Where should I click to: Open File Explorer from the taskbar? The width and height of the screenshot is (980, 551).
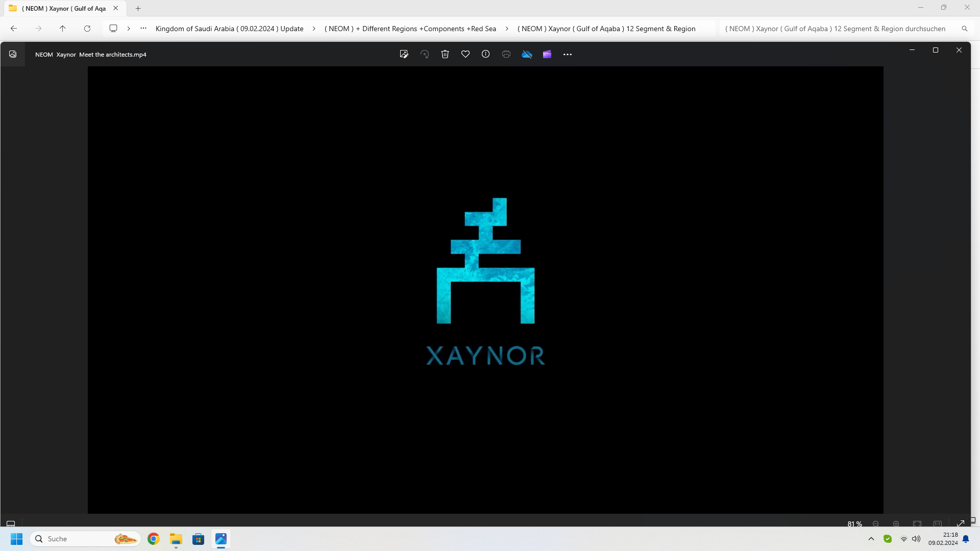pyautogui.click(x=176, y=539)
